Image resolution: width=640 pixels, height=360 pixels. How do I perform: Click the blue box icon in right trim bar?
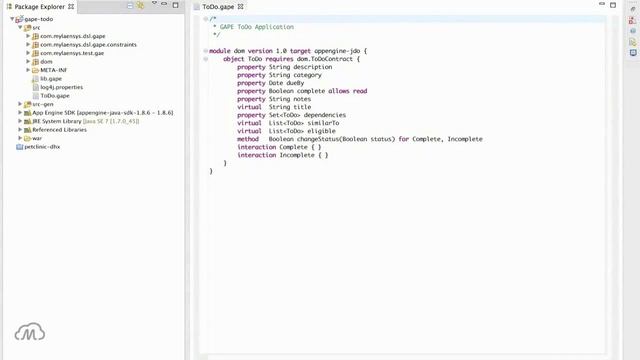[633, 53]
